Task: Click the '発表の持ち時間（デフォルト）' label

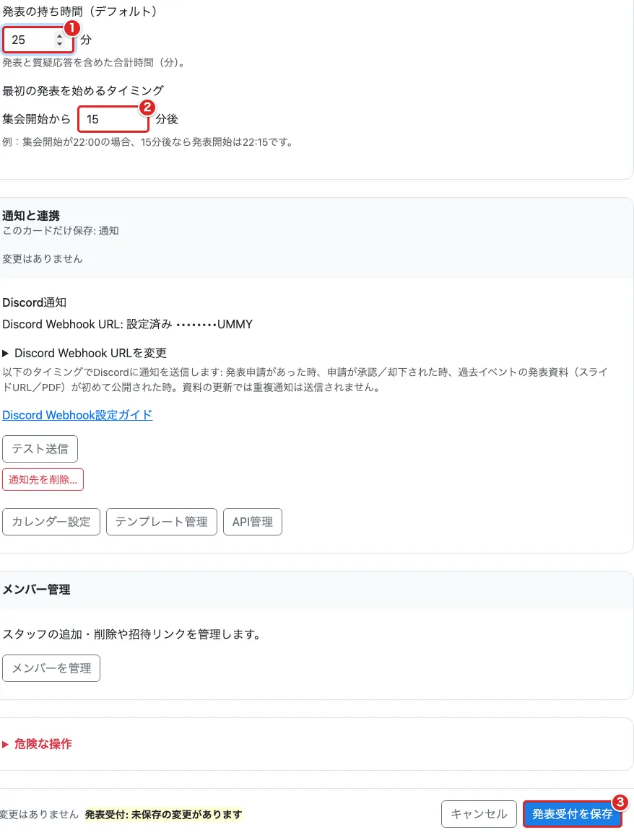Action: click(x=80, y=12)
